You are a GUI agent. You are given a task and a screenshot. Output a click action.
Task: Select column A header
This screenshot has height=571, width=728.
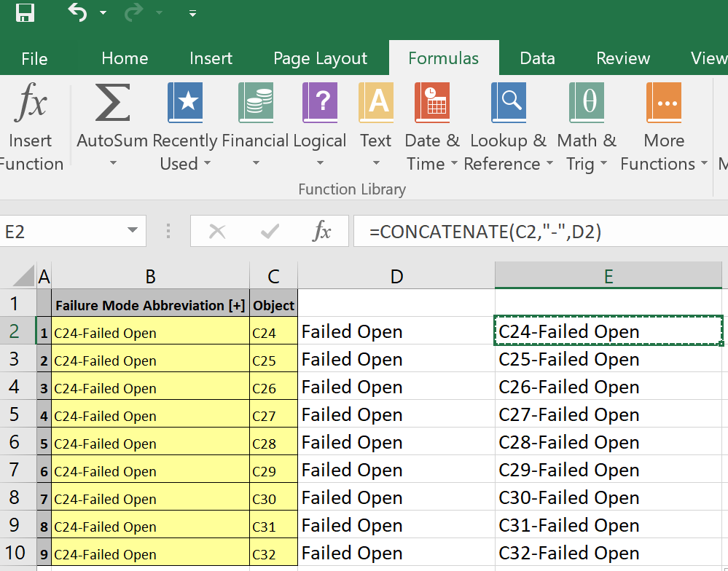44,277
